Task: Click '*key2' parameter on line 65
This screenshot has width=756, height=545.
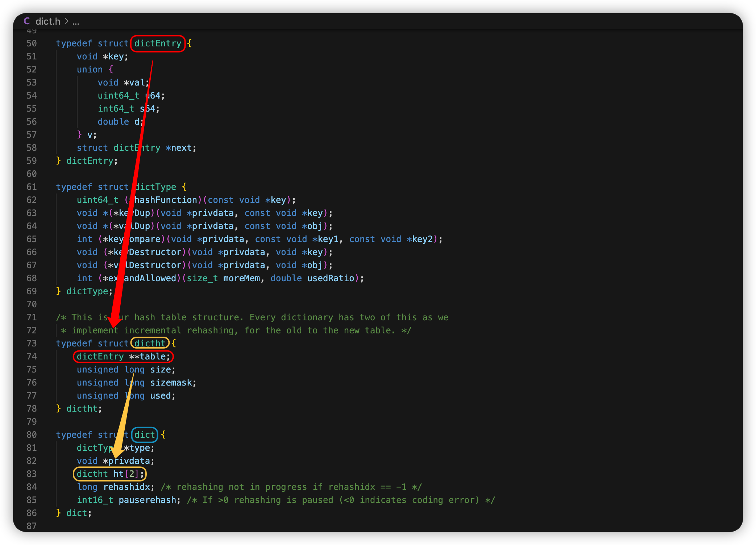Action: 420,239
